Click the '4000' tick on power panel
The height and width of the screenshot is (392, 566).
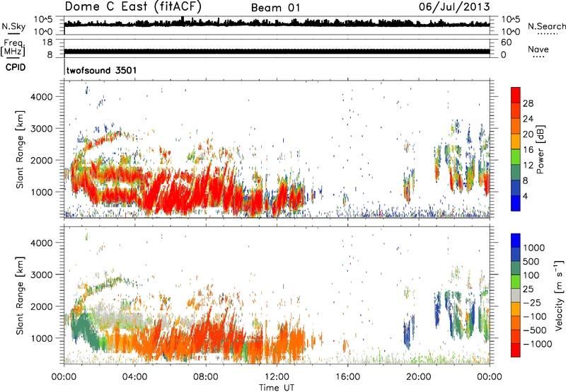(x=41, y=97)
